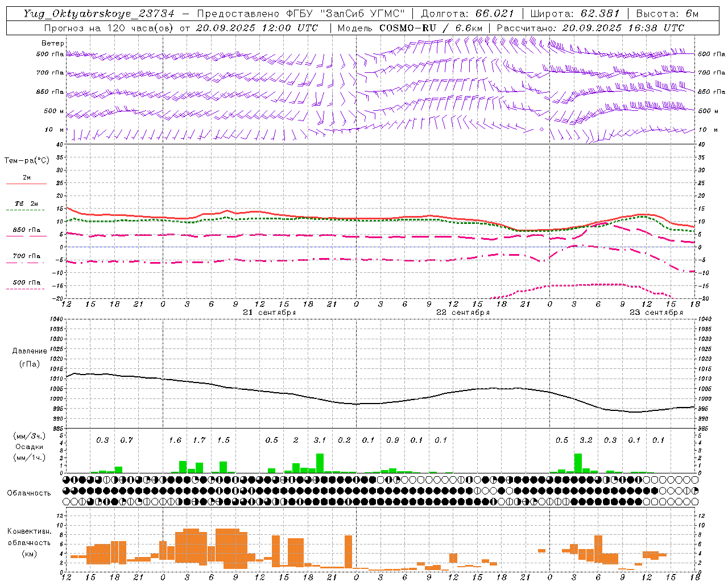Viewport: 728px width, 582px height.
Task: Click the Долгота: 66.021 value
Action: click(x=468, y=14)
